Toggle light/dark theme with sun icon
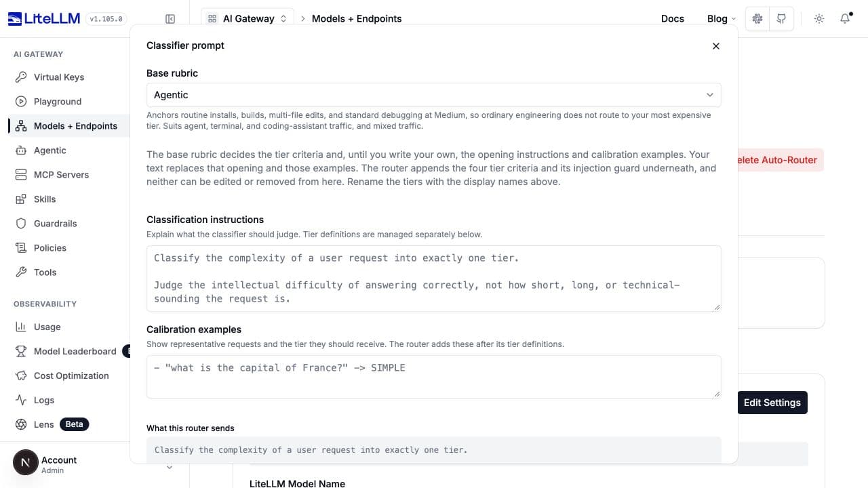This screenshot has width=868, height=488. point(819,19)
